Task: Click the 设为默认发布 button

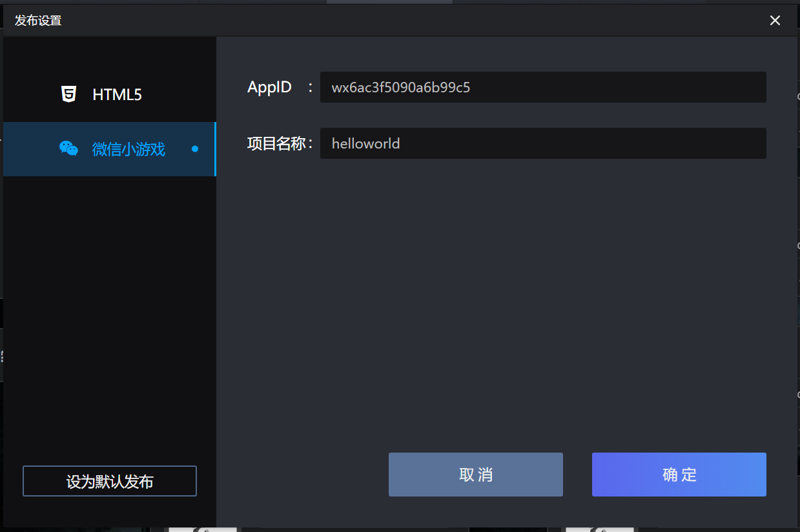Action: (110, 482)
